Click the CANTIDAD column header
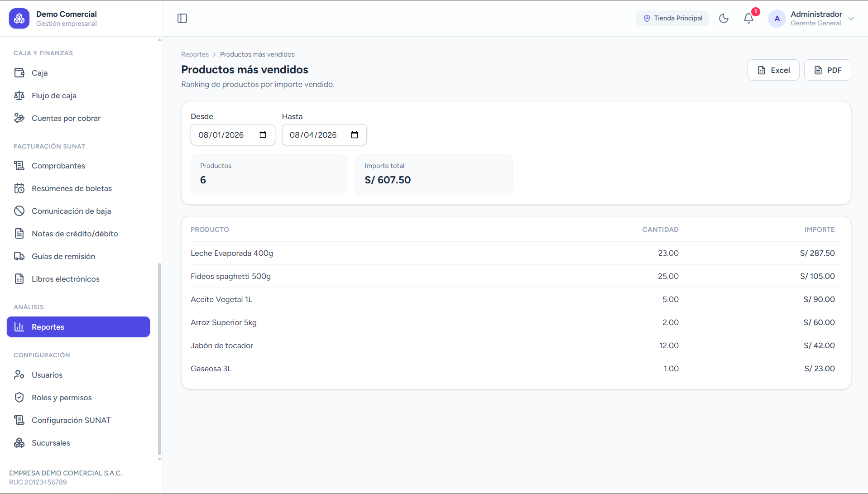Screen dimensions: 868x494 point(660,230)
